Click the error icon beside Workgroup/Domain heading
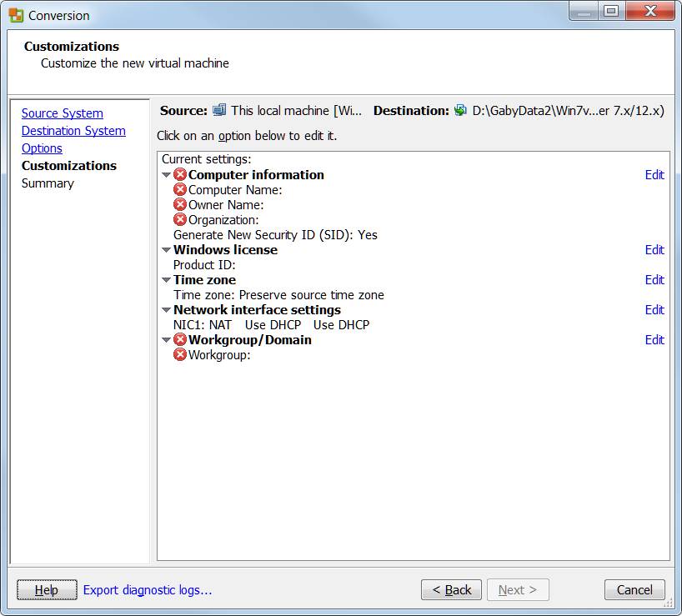Image resolution: width=682 pixels, height=616 pixels. click(179, 339)
